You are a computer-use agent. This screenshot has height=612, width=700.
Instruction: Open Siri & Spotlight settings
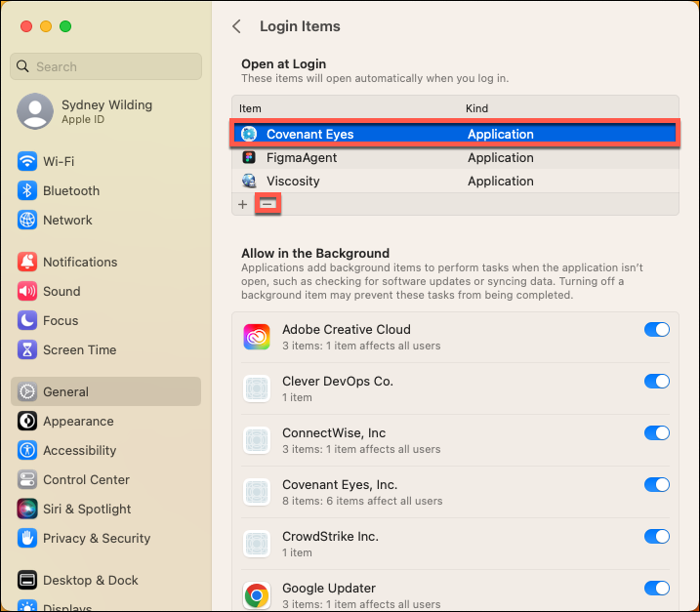point(105,509)
